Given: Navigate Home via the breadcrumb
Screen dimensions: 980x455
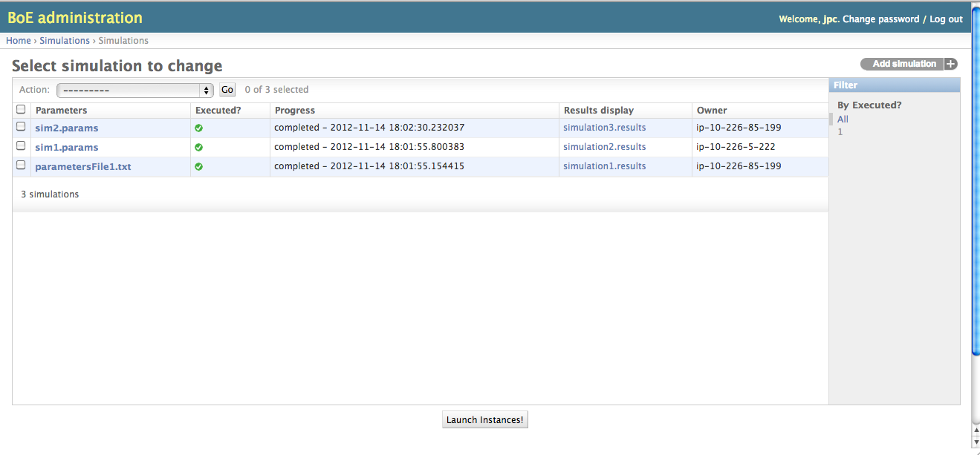Looking at the screenshot, I should (19, 40).
